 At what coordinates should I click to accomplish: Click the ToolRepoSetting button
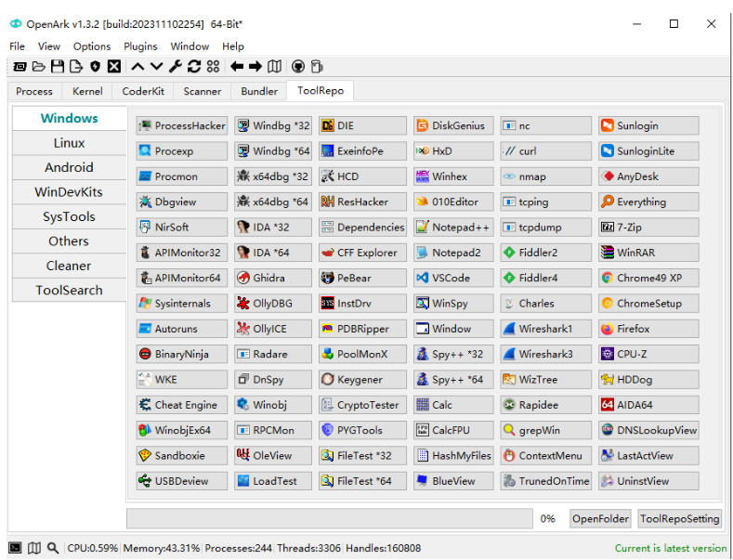coord(679,519)
